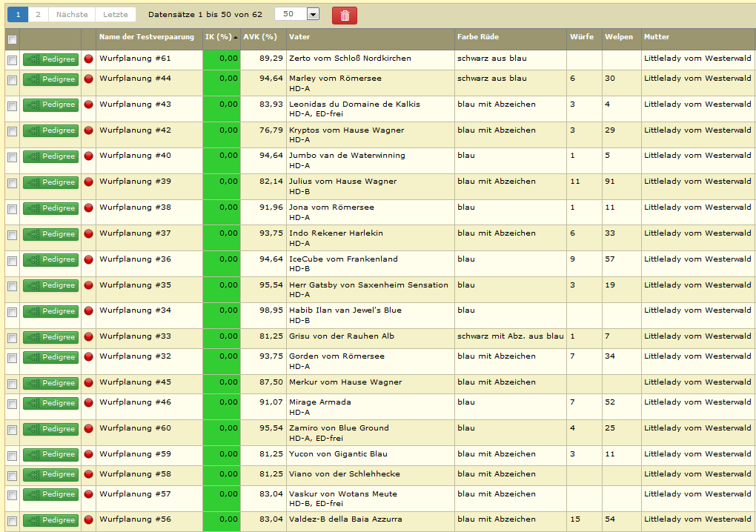Image resolution: width=756 pixels, height=532 pixels.
Task: Open Pedigree for Wurfplanung #57
Action: [50, 494]
